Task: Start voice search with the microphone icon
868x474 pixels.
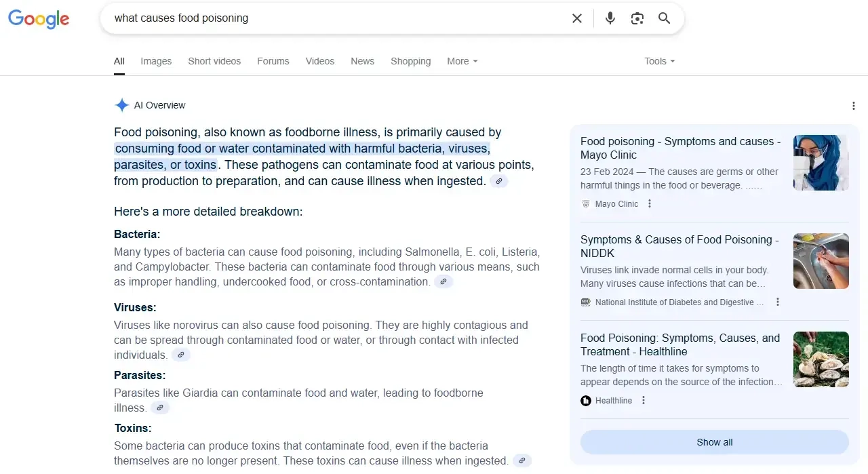Action: click(610, 18)
